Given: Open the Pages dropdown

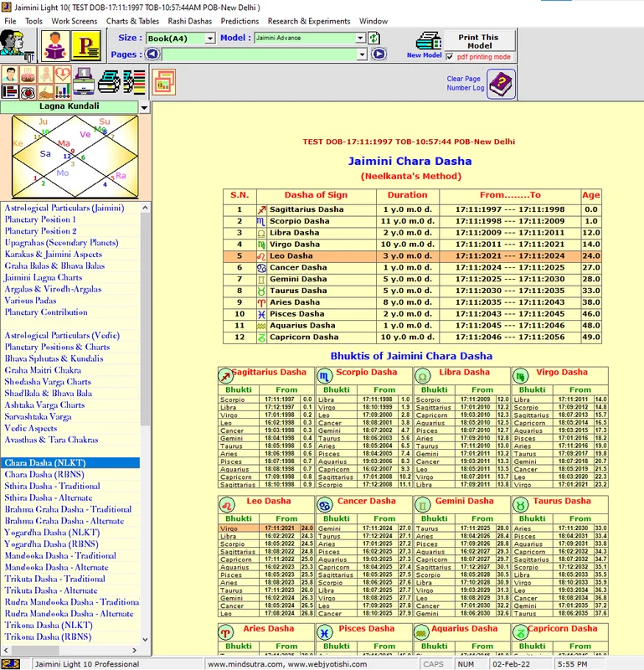Looking at the screenshot, I should click(x=362, y=54).
